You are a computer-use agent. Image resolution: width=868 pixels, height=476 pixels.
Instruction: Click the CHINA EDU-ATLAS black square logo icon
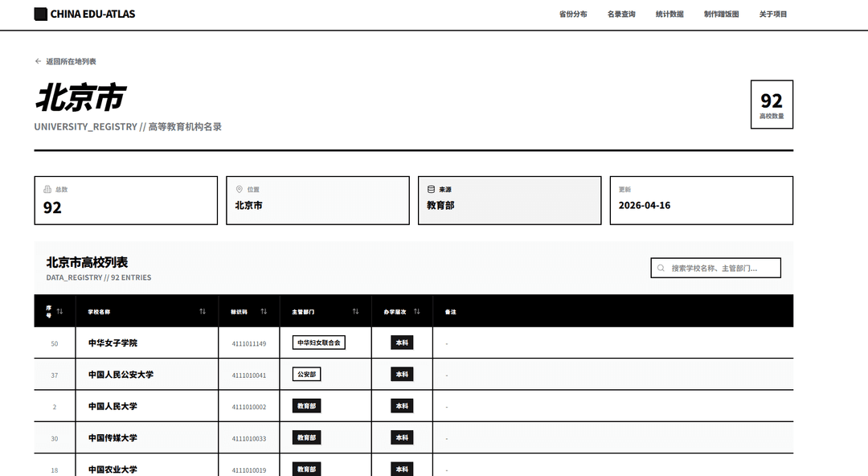tap(39, 14)
